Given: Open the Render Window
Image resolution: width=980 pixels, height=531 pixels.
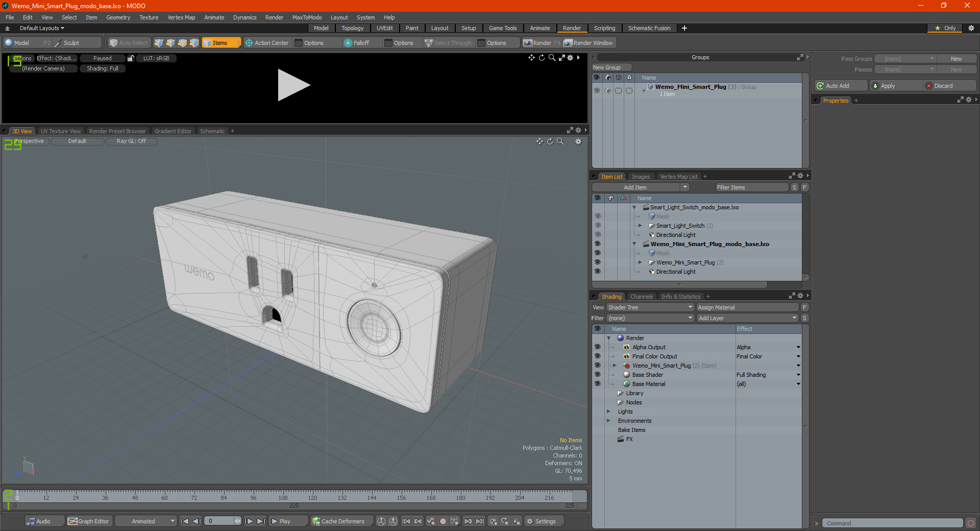Looking at the screenshot, I should [589, 43].
